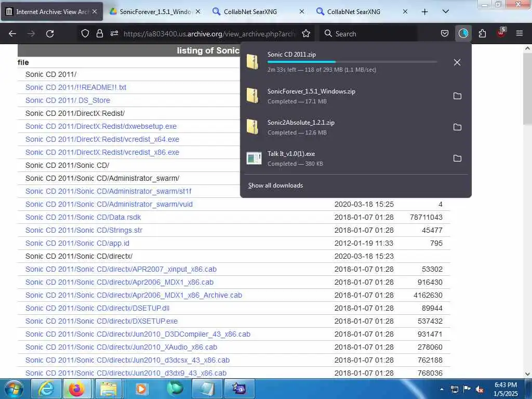Click Sonic CD 2011.zip download progress bar
532x399 pixels.
click(x=352, y=62)
